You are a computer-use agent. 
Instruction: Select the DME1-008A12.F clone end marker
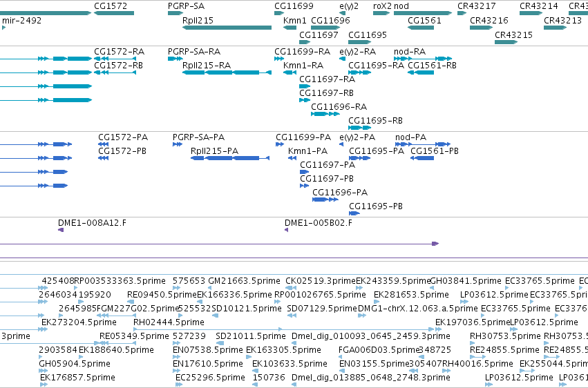pos(61,230)
